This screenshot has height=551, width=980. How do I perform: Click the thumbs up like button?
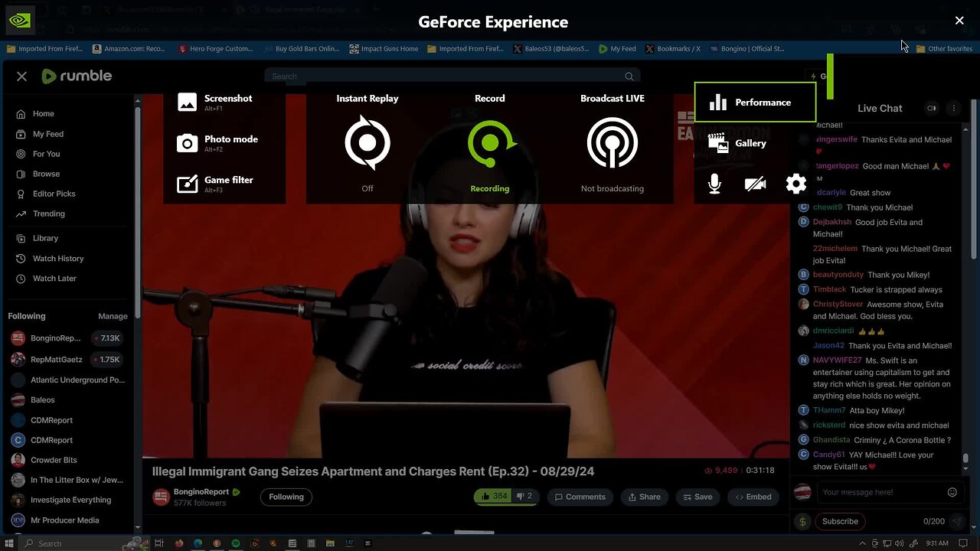coord(493,496)
